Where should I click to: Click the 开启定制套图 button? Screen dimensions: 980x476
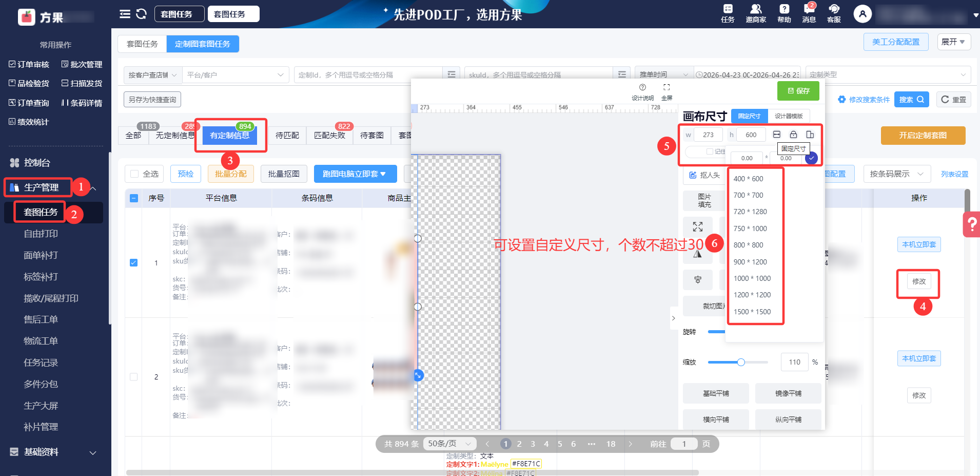(923, 136)
